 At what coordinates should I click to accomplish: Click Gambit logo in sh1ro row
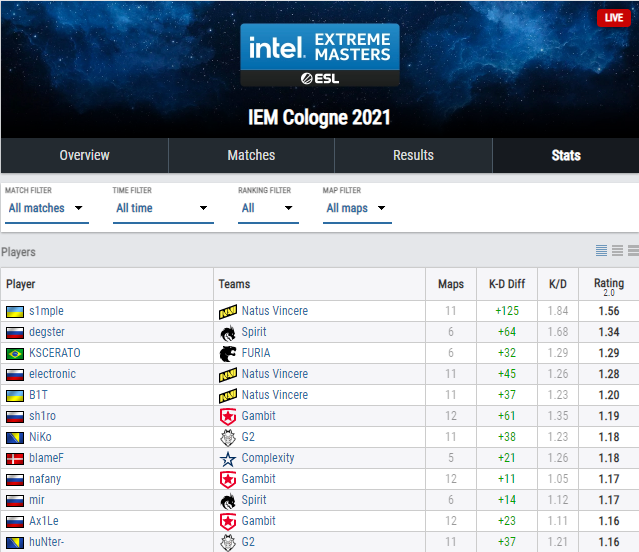[228, 417]
